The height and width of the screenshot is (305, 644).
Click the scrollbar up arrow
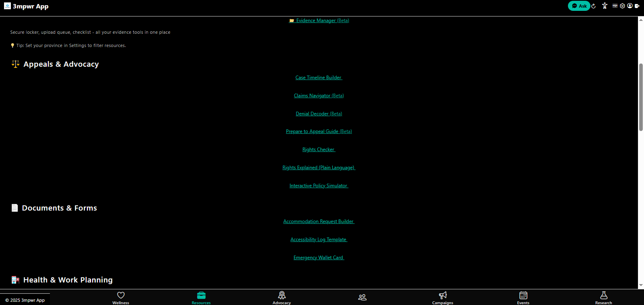(x=641, y=19)
